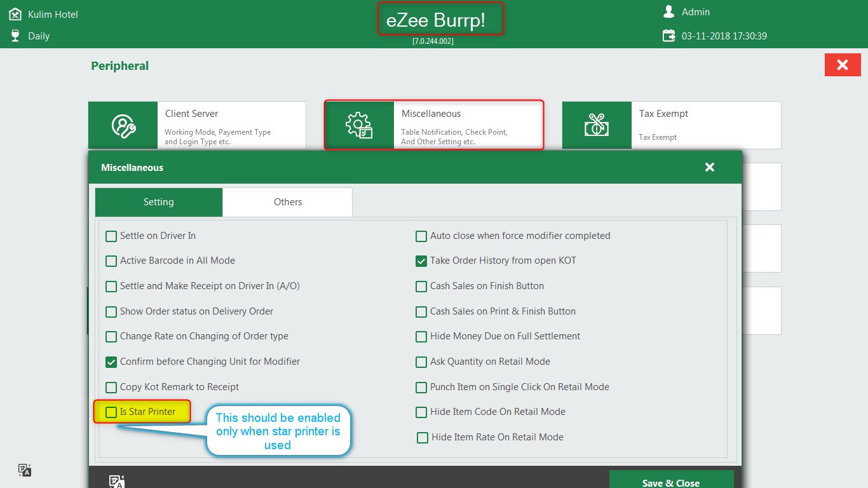Check Hide Item Rate On Retail Mode

tap(423, 438)
